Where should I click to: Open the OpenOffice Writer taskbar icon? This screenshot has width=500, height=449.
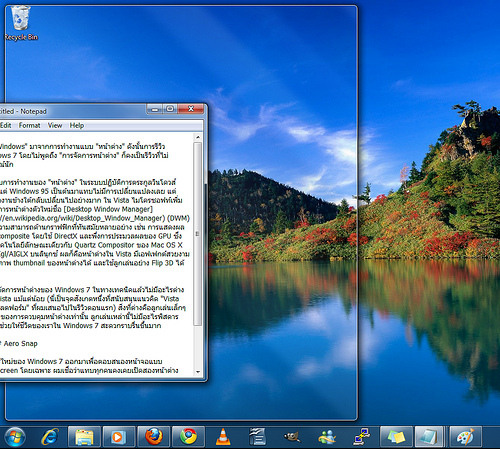click(x=257, y=437)
